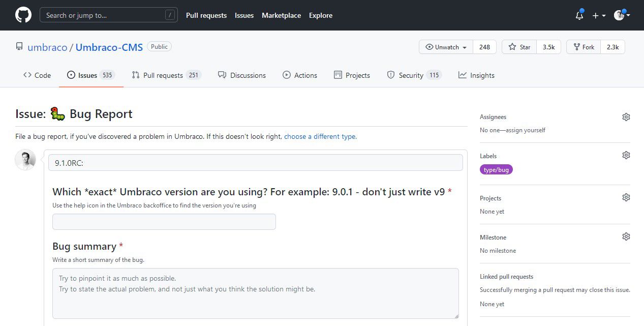
Task: Switch to the Code tab
Action: pyautogui.click(x=37, y=75)
